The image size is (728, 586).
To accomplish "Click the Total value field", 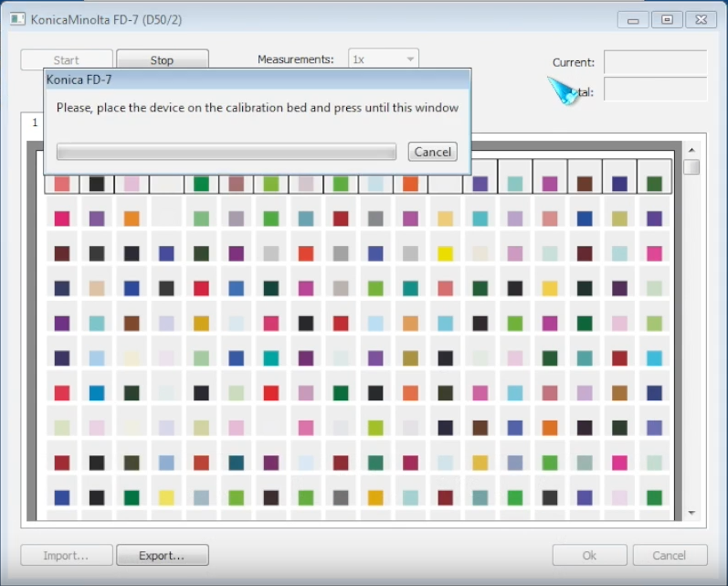I will [x=655, y=90].
